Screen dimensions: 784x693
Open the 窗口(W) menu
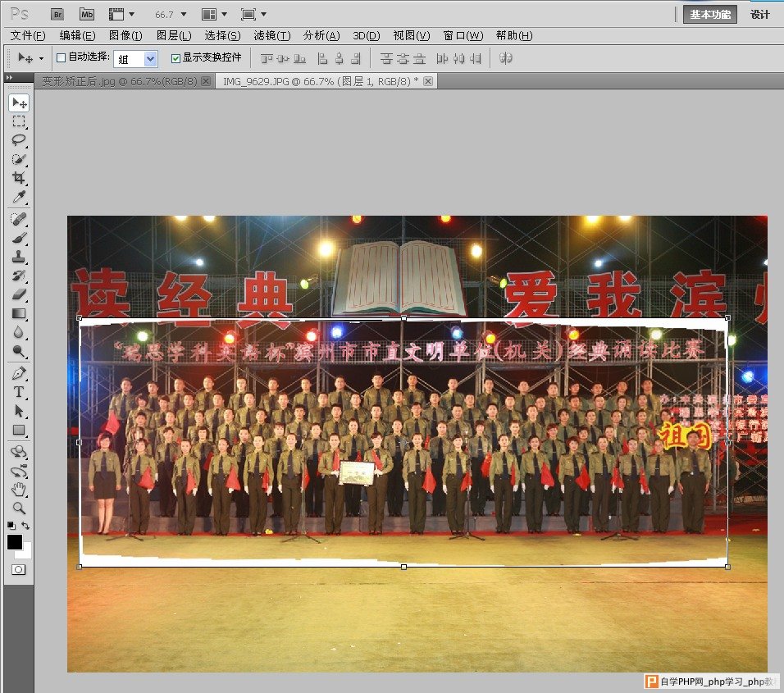463,35
